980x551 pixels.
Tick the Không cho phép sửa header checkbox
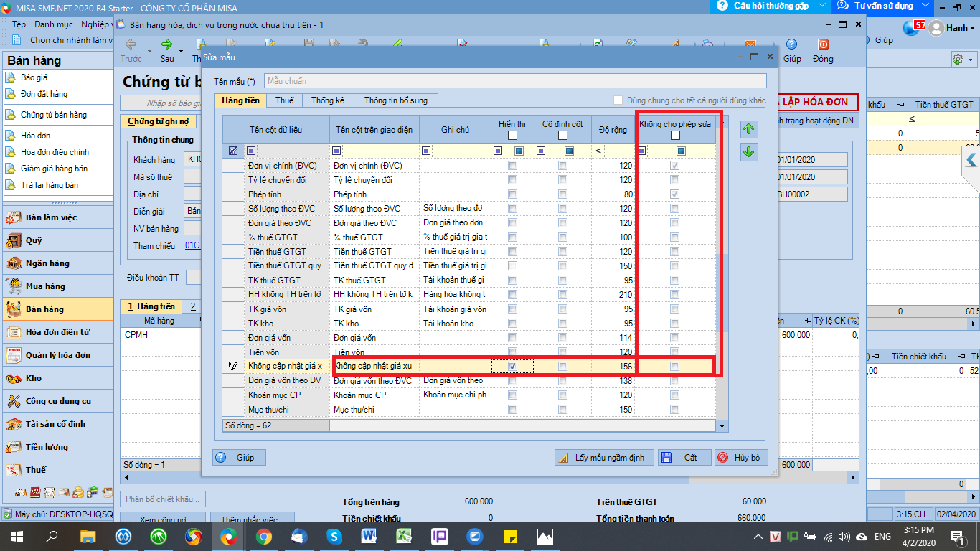pyautogui.click(x=675, y=136)
